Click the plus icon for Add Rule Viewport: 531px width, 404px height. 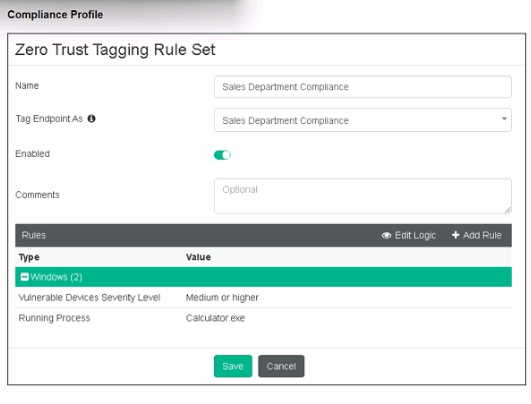click(x=455, y=235)
